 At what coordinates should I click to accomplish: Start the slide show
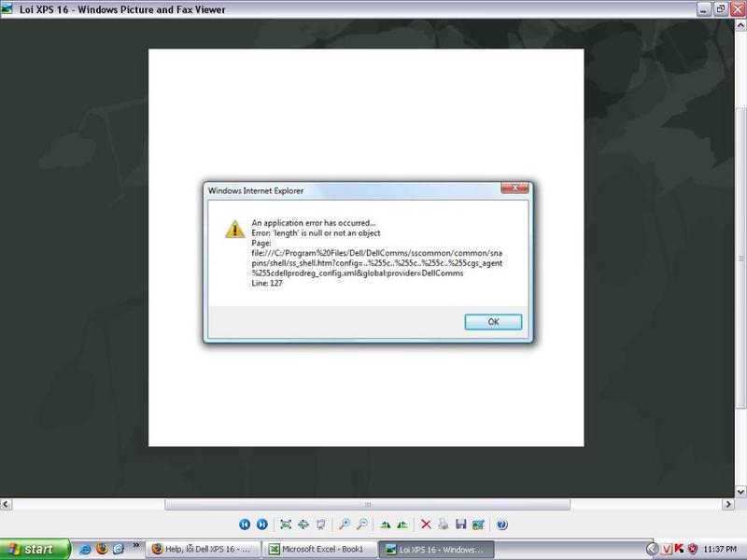[321, 525]
